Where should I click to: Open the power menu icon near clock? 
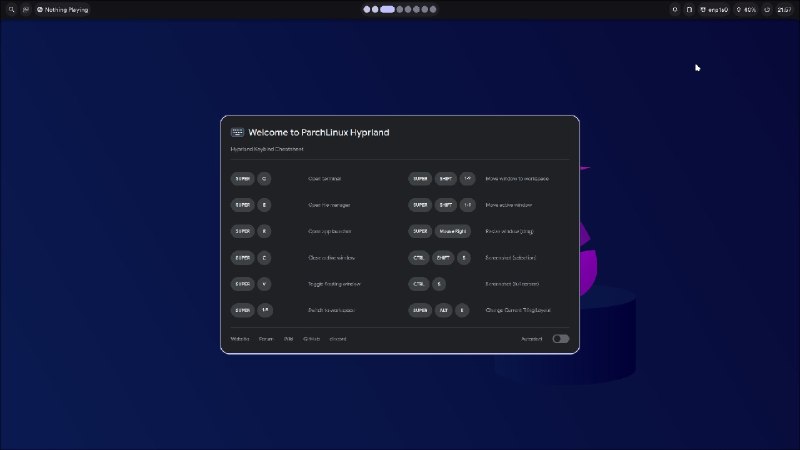point(767,9)
